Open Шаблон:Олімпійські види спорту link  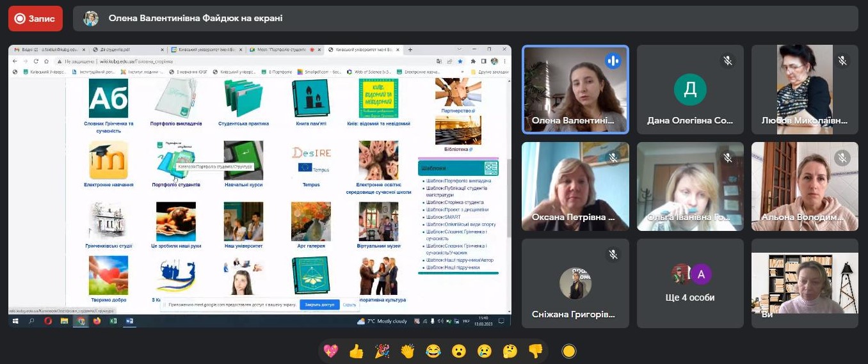click(x=461, y=224)
